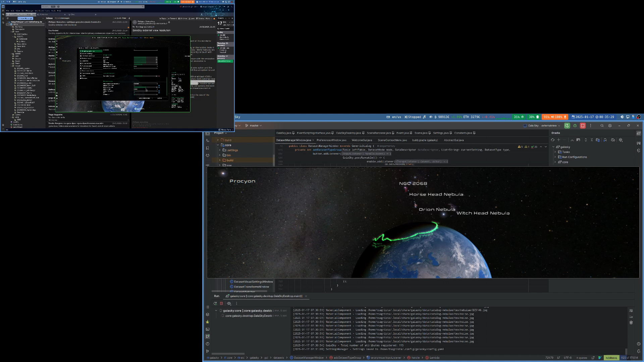Switch to the PreferencesWindow.java tab
Image resolution: width=644 pixels, height=362 pixels.
(331, 140)
